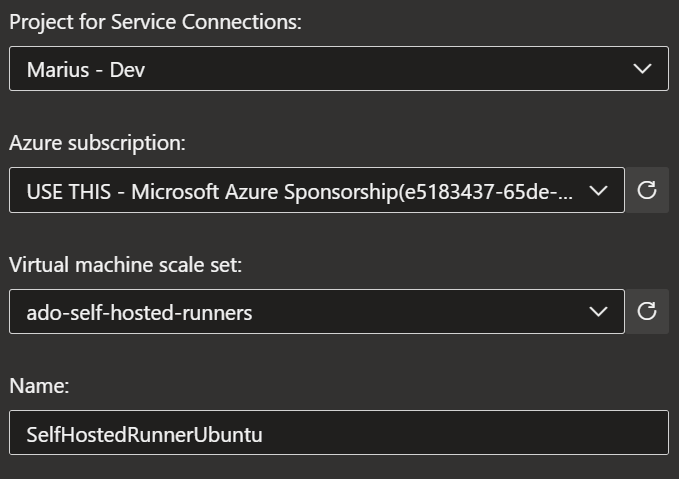Click the 'SelfHostedRunnerUbuntu' text in Name field
This screenshot has height=479, width=679.
coord(144,434)
